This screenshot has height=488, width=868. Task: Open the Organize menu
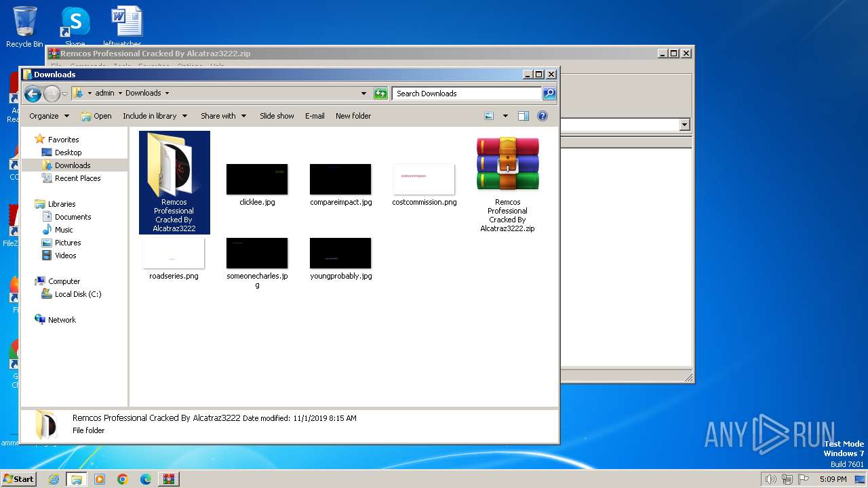49,116
